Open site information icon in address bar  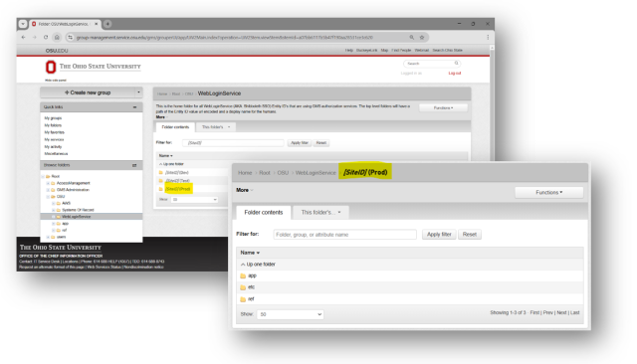[70, 38]
